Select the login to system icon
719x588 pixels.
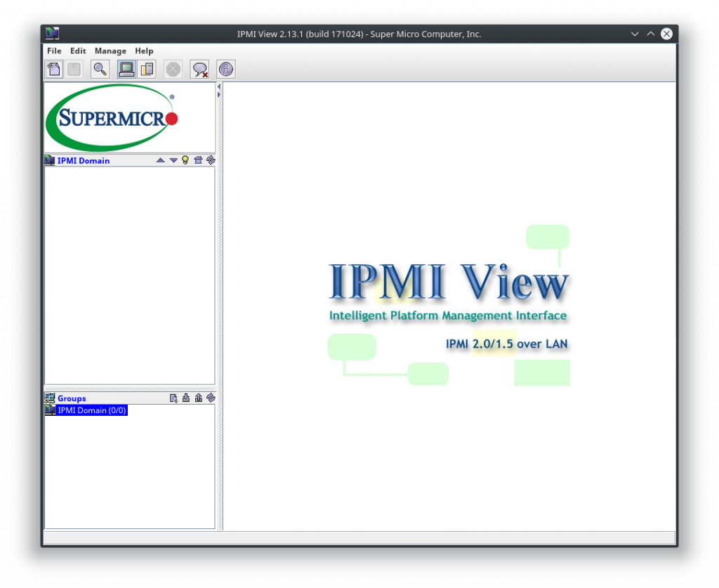coord(126,69)
